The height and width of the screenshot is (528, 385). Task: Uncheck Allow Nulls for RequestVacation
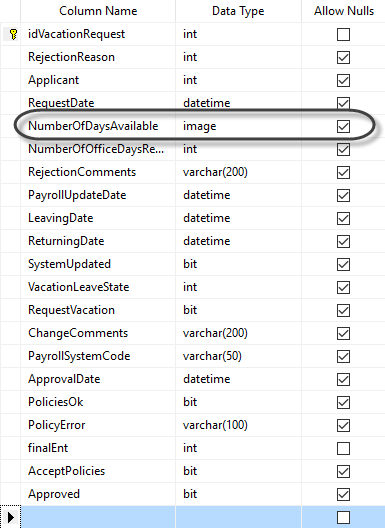343,310
